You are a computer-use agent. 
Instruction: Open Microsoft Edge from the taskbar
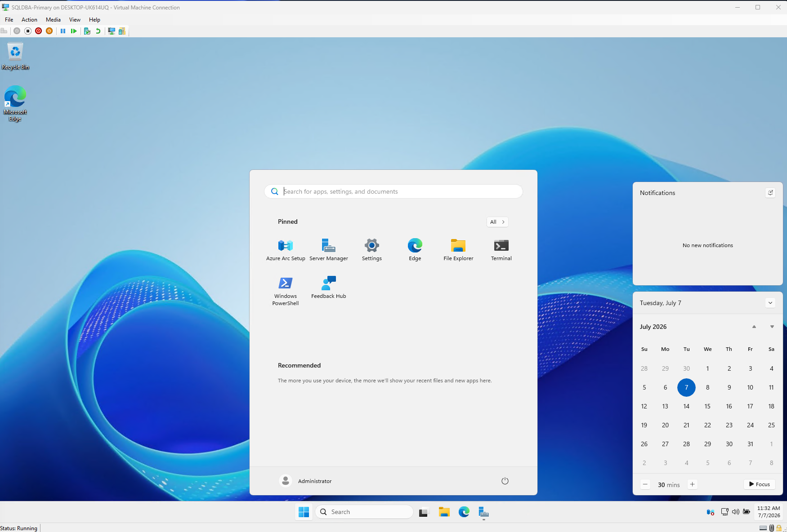coord(464,512)
